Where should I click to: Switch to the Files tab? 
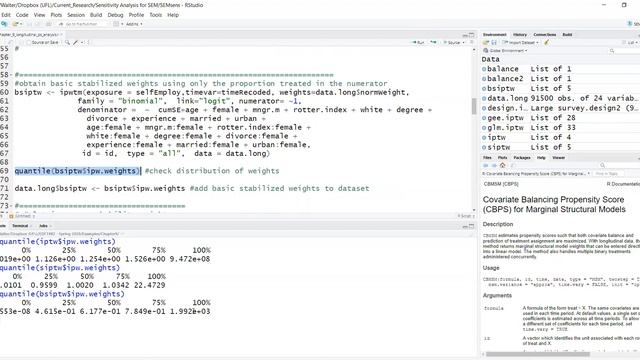(x=487, y=158)
